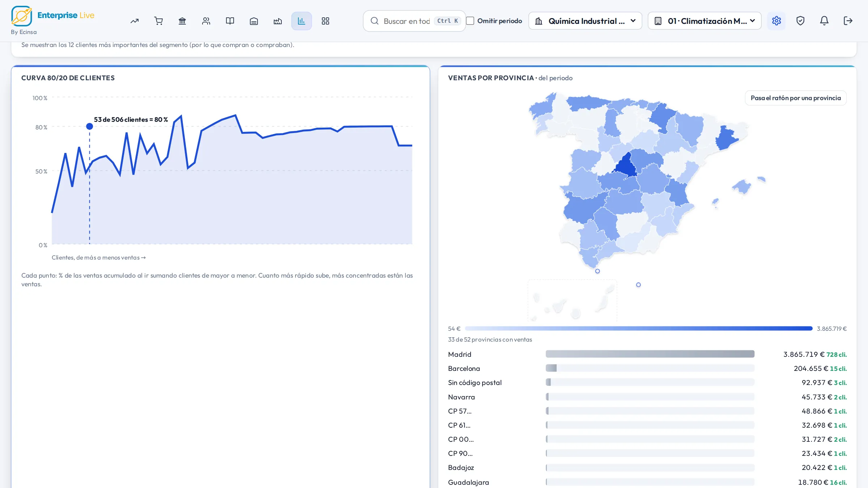Click '53 de 506 clientes = 80 %' label

point(131,120)
